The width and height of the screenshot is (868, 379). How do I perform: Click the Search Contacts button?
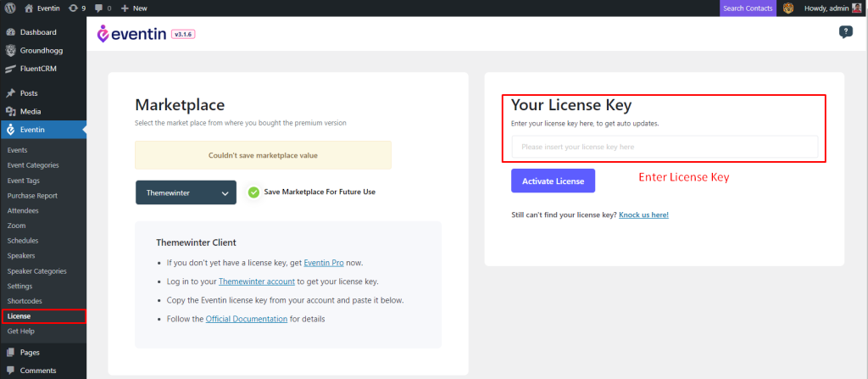[x=748, y=8]
